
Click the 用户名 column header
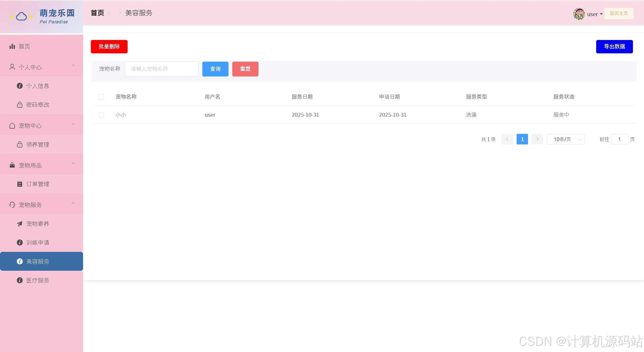212,97
